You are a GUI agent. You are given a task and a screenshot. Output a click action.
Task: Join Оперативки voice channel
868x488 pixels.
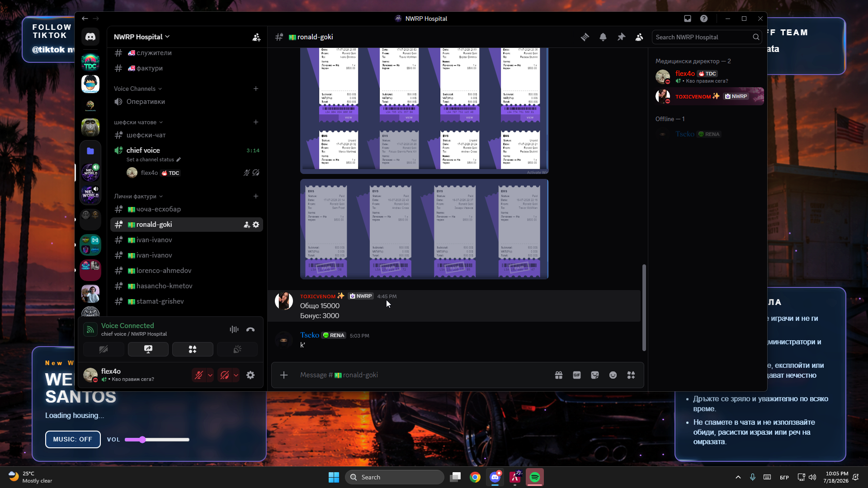pos(186,102)
